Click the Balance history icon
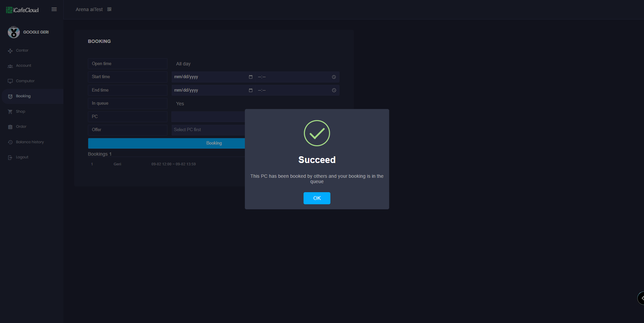Viewport: 644px width, 323px height. [10, 142]
